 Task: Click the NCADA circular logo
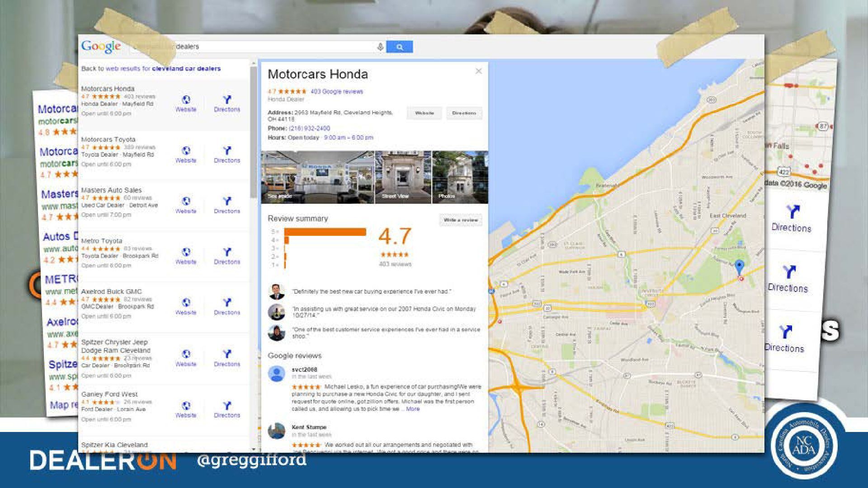pyautogui.click(x=804, y=445)
